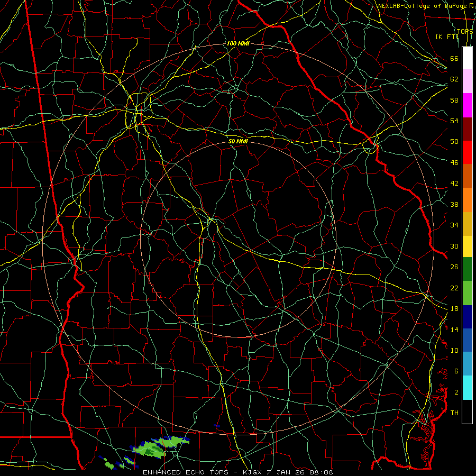Click the legend value 10
Viewport: 476px width, 476px height.
(454, 350)
